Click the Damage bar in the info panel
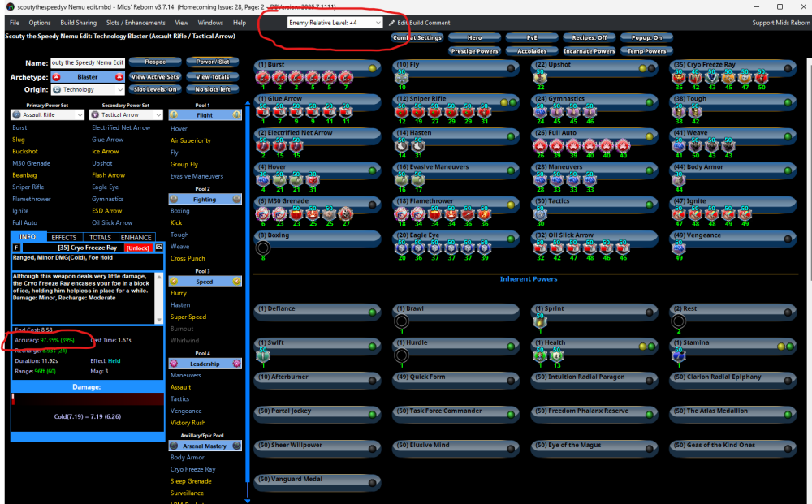812x504 pixels. coord(87,399)
